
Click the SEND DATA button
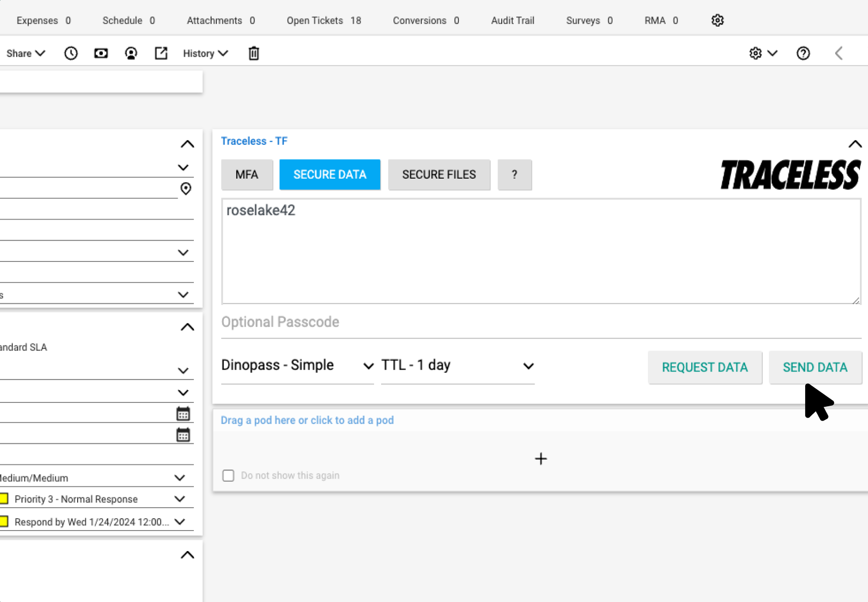pos(815,367)
